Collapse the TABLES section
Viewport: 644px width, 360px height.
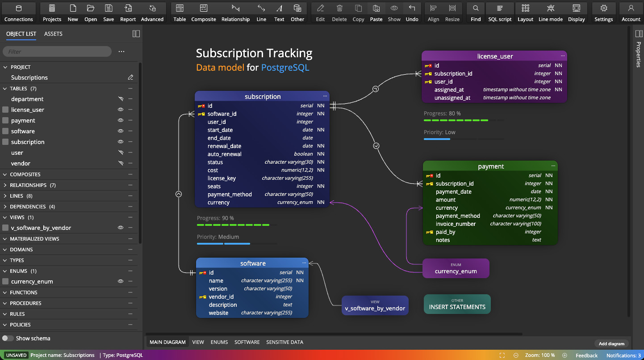[x=5, y=88]
